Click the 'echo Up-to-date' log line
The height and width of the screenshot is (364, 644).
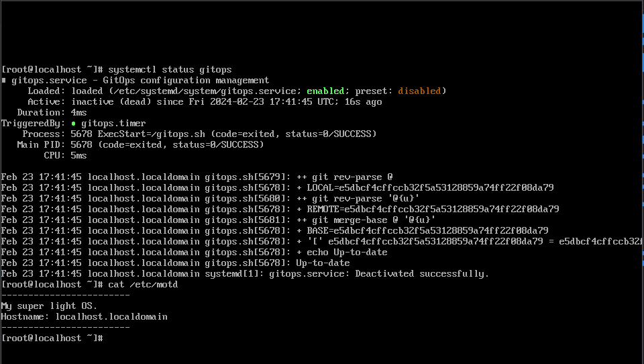[x=347, y=252]
